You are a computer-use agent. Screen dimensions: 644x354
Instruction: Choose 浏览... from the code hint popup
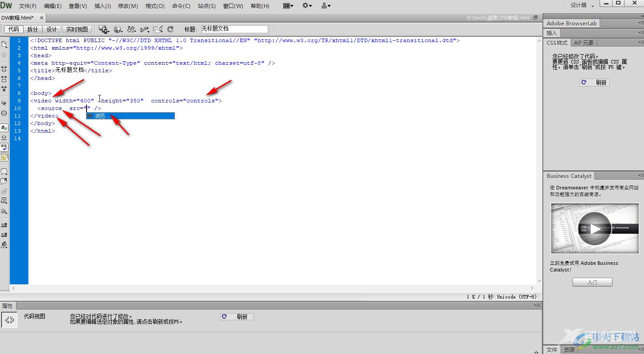[x=130, y=116]
